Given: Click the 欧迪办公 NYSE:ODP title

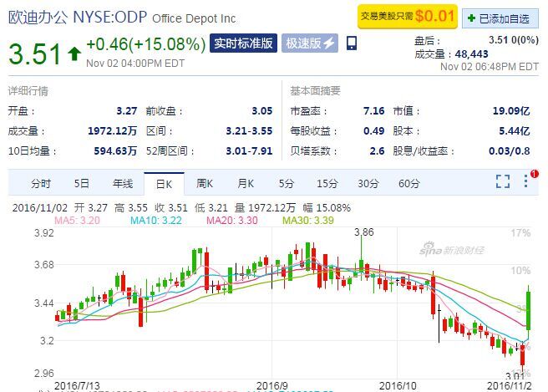Looking at the screenshot, I should [78, 18].
